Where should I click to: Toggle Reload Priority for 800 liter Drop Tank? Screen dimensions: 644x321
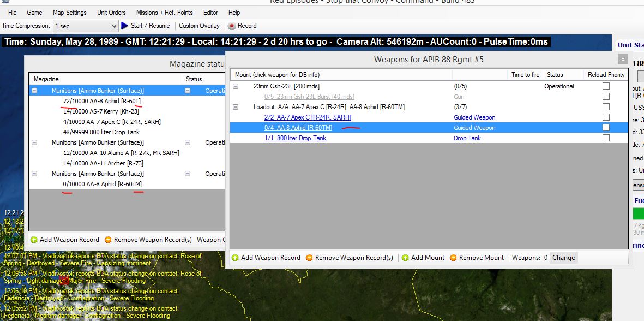[x=606, y=138]
